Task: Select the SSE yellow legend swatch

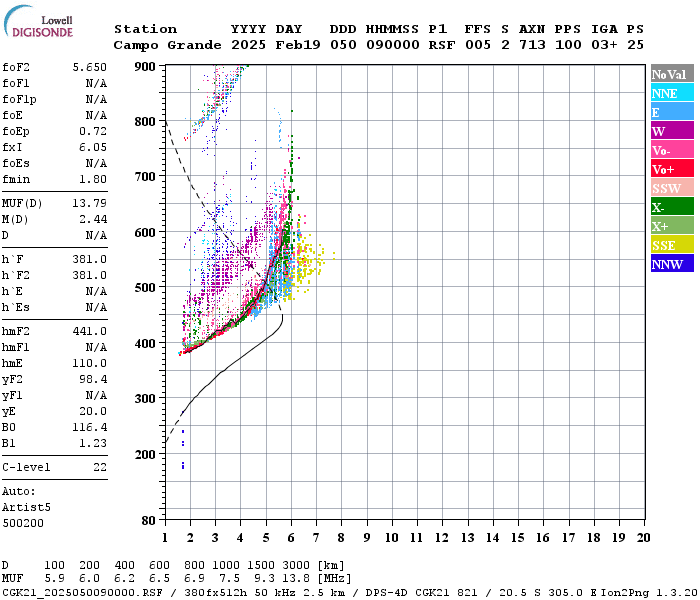Action: coord(672,245)
